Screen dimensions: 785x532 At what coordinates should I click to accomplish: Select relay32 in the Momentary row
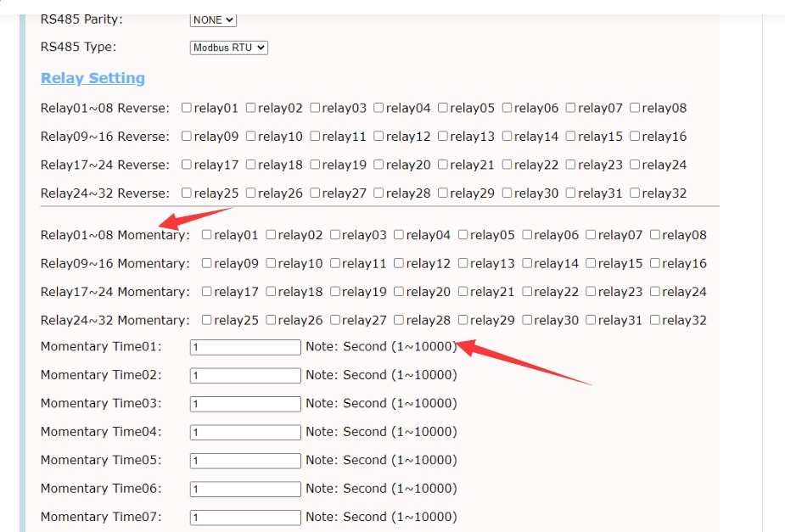coord(655,321)
